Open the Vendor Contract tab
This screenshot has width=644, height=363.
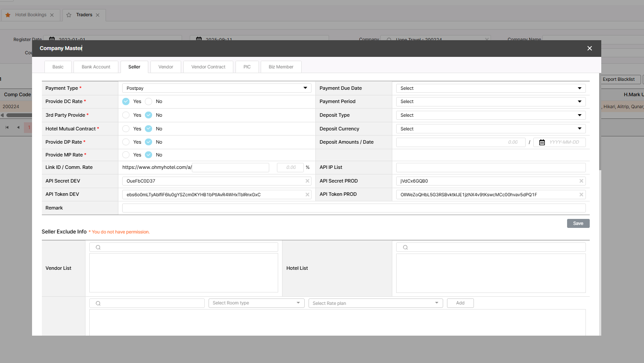(x=208, y=67)
